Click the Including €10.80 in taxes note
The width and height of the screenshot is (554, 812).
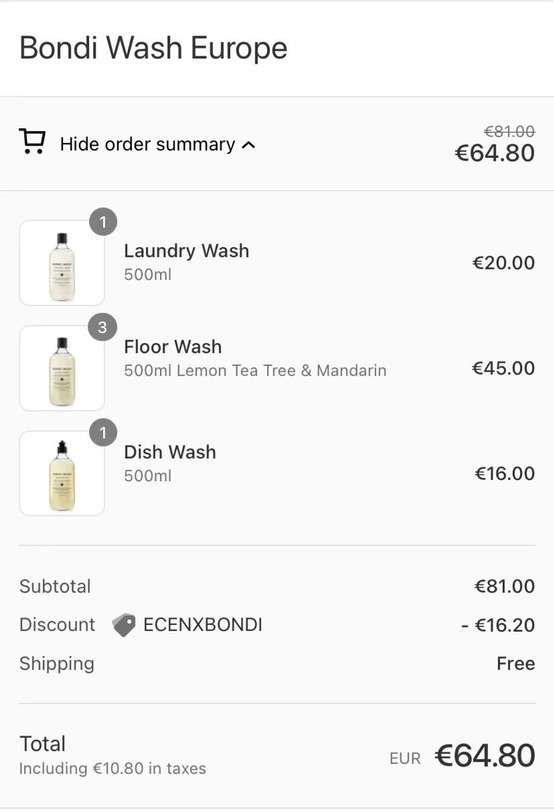112,768
